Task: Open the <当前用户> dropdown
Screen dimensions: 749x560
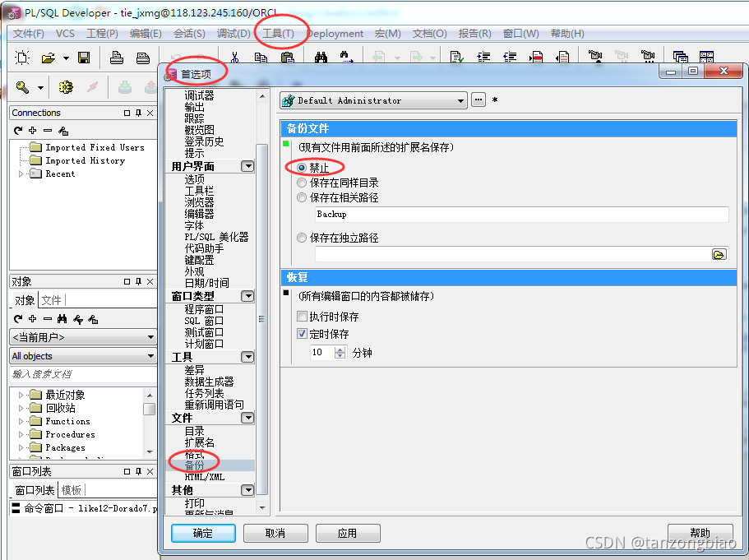Action: (x=83, y=337)
